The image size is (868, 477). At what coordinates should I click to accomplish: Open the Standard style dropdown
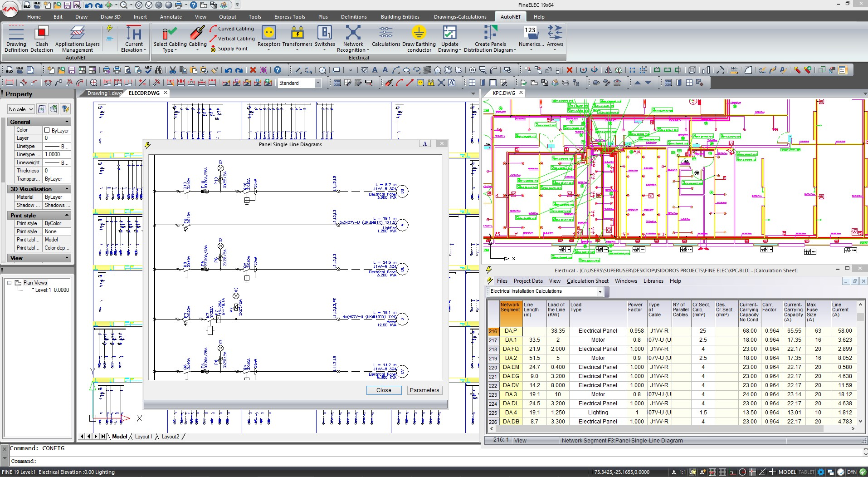(x=318, y=83)
